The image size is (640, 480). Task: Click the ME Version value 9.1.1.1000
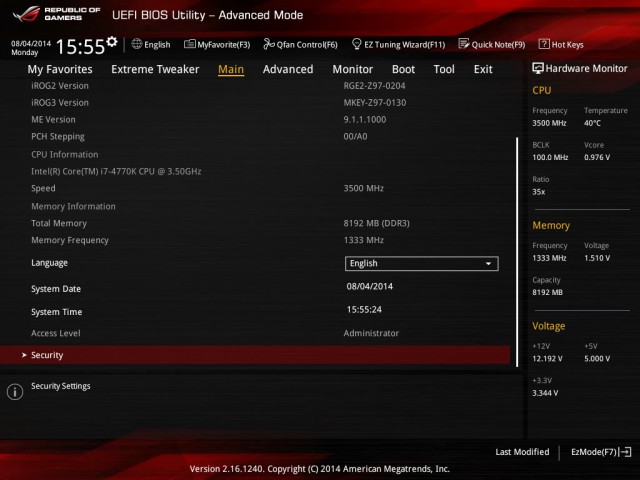click(x=364, y=120)
